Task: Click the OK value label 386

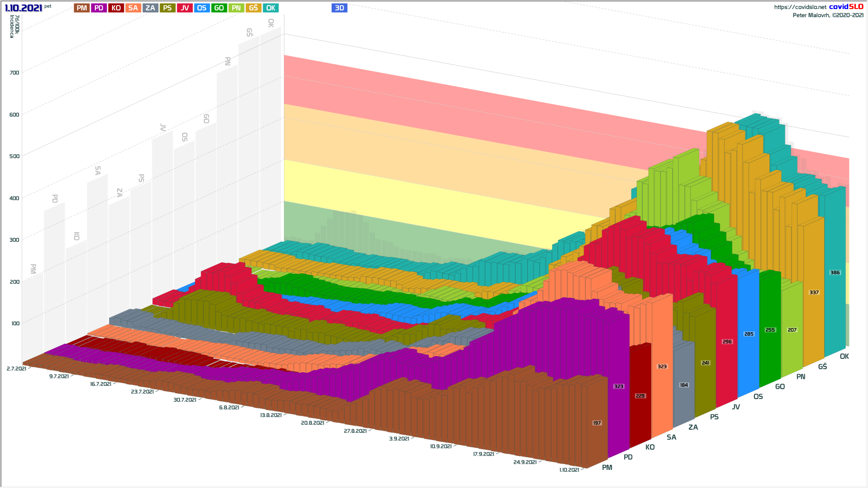Action: click(x=835, y=273)
